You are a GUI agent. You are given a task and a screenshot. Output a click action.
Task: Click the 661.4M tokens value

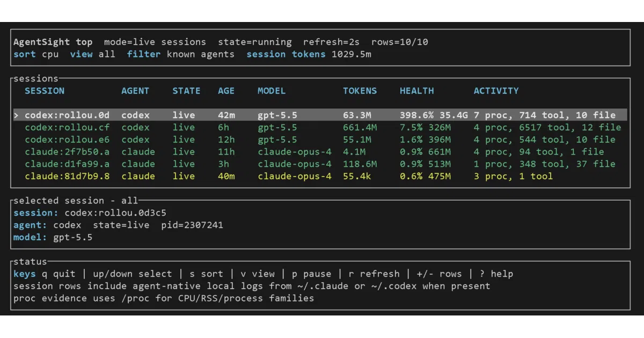pyautogui.click(x=360, y=127)
